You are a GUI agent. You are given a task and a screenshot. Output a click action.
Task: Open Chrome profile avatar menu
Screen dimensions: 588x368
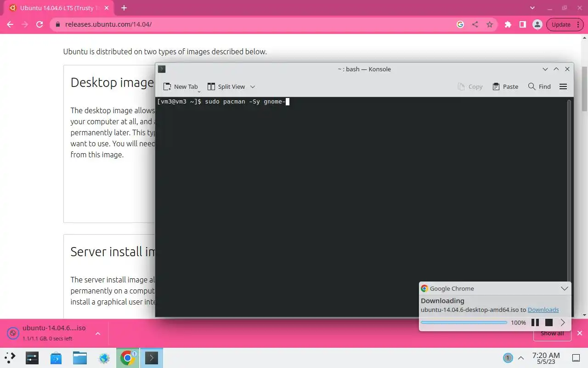[x=537, y=24]
